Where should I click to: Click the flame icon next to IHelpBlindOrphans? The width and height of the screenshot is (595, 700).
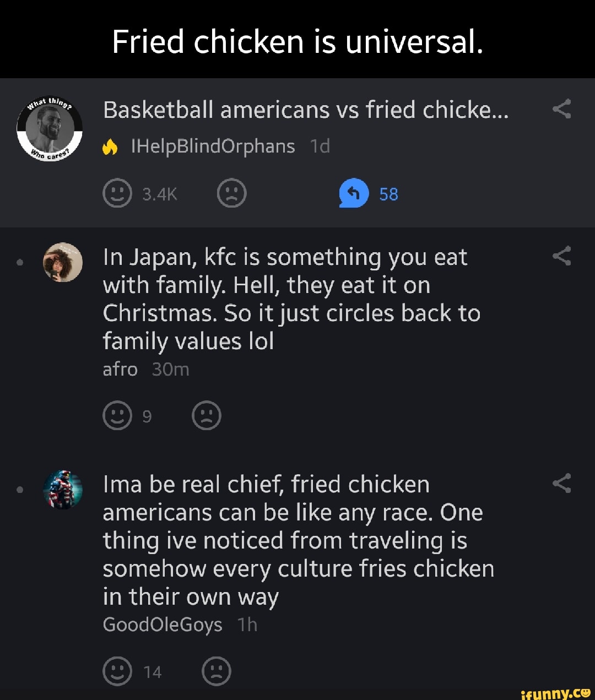[110, 146]
